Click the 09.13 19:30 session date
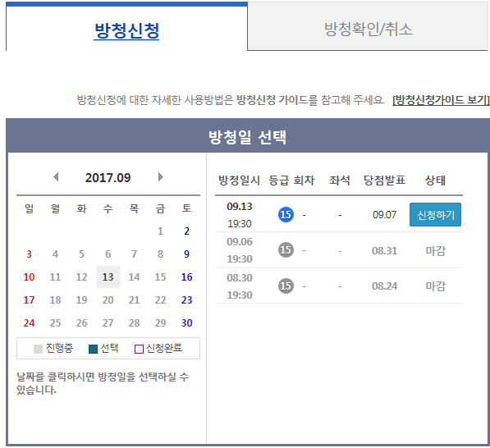Image resolution: width=490 pixels, height=448 pixels. pyautogui.click(x=240, y=215)
